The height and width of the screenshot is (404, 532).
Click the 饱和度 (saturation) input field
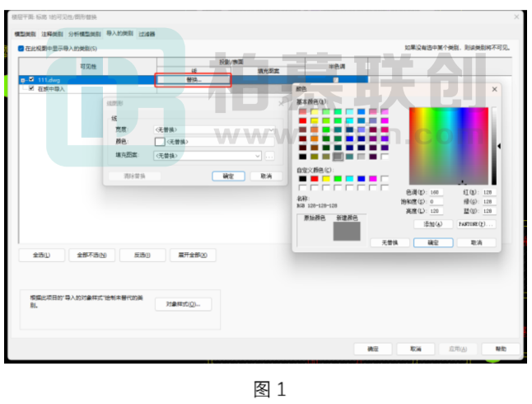coord(436,201)
